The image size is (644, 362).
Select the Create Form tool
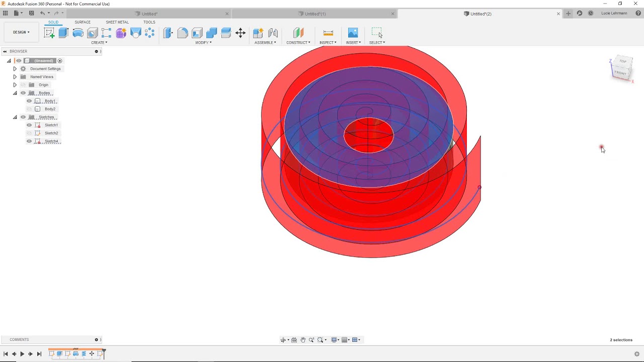tap(121, 33)
